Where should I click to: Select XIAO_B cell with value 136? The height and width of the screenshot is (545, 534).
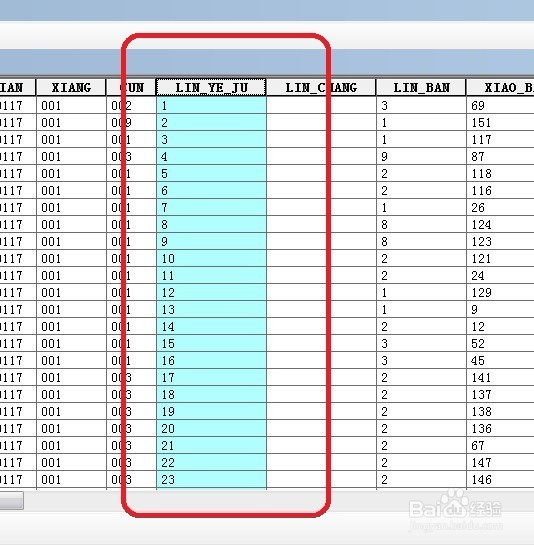click(x=500, y=429)
